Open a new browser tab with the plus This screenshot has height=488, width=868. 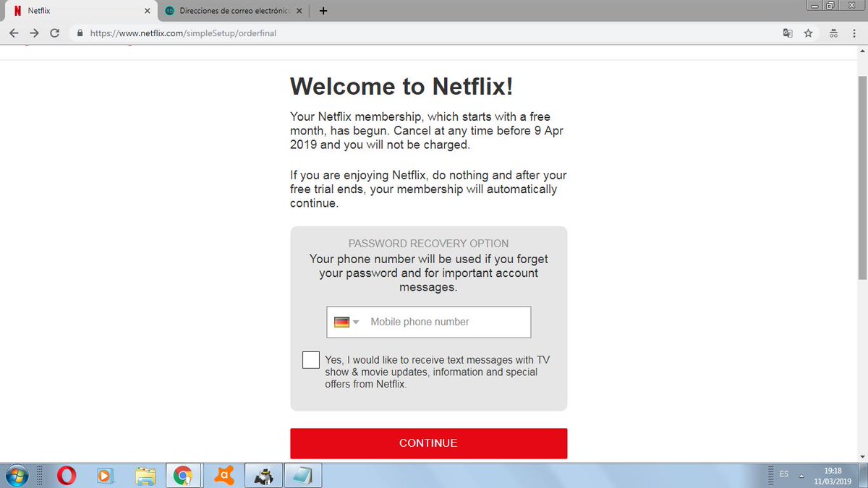pos(323,10)
